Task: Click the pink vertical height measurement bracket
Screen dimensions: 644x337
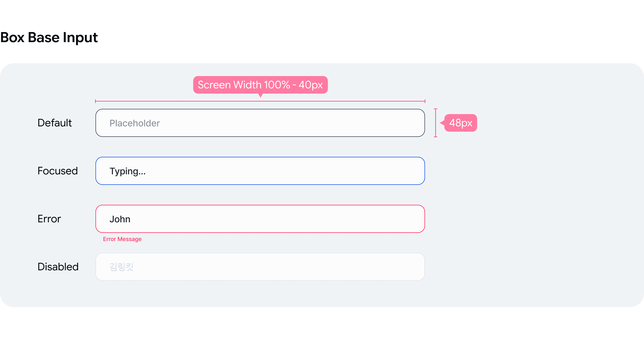Action: click(435, 123)
